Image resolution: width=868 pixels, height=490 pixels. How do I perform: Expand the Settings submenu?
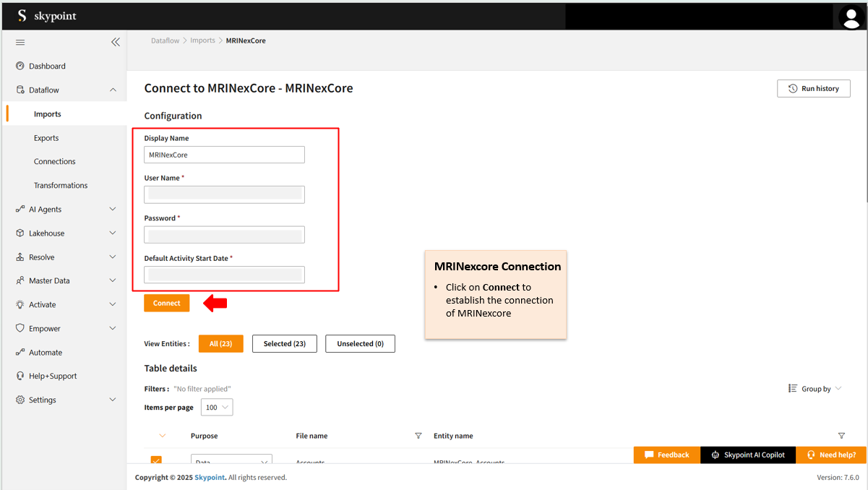(113, 400)
